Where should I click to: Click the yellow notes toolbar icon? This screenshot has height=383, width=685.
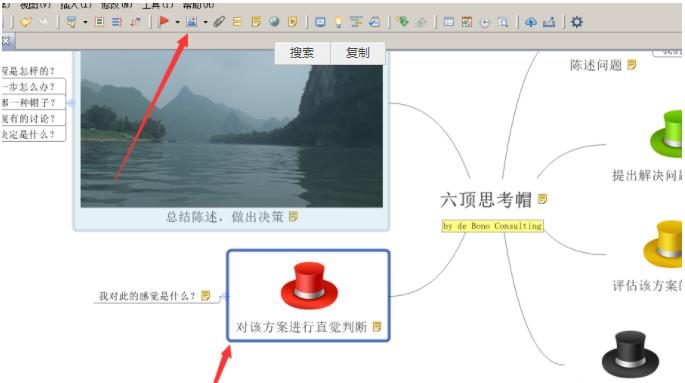click(x=256, y=22)
